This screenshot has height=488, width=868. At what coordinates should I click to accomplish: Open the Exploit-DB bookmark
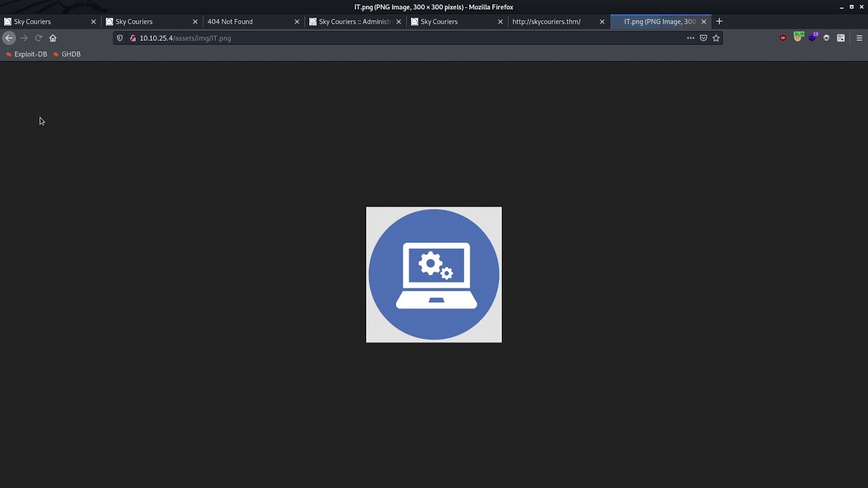coord(26,54)
